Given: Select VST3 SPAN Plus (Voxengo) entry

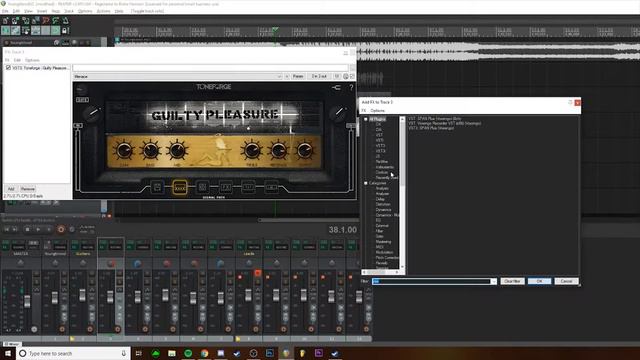Looking at the screenshot, I should 431,128.
